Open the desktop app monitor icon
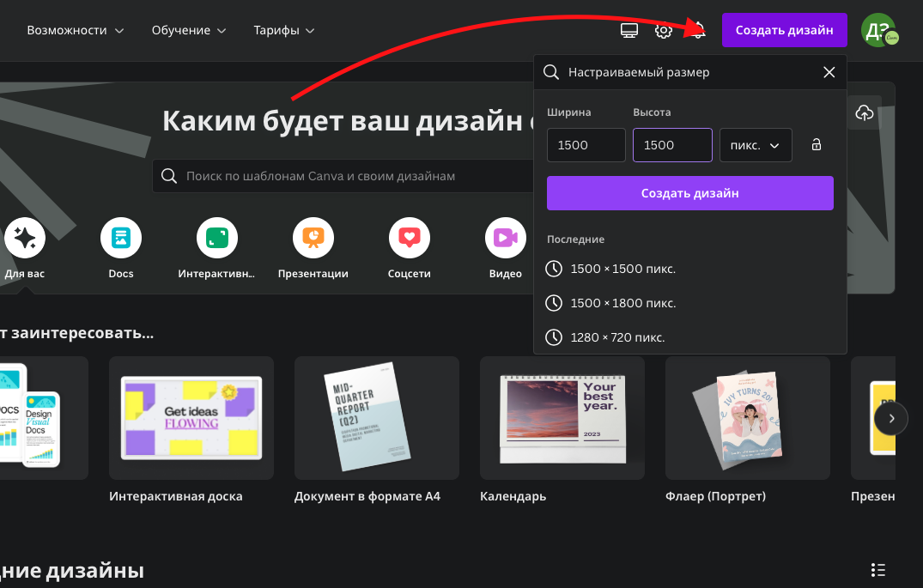 pos(628,30)
